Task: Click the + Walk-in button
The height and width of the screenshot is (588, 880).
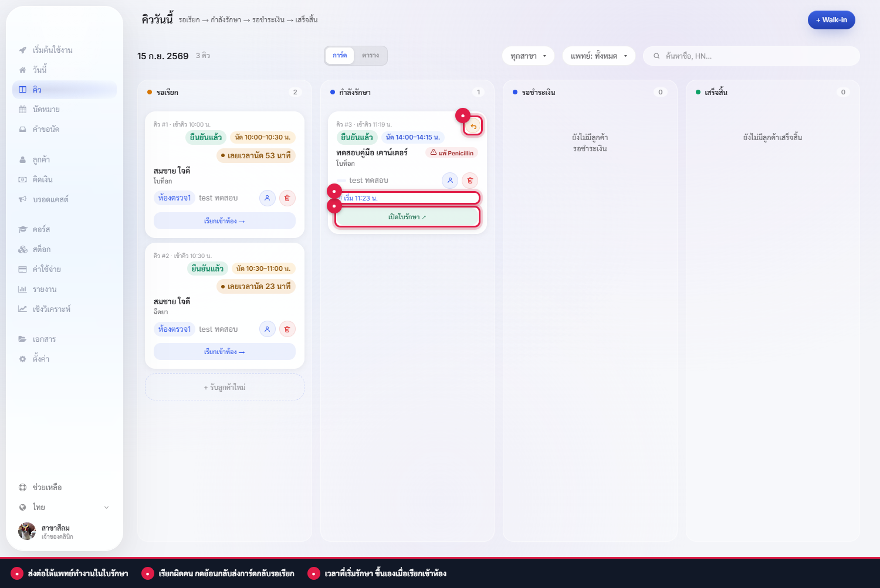Action: (x=831, y=20)
